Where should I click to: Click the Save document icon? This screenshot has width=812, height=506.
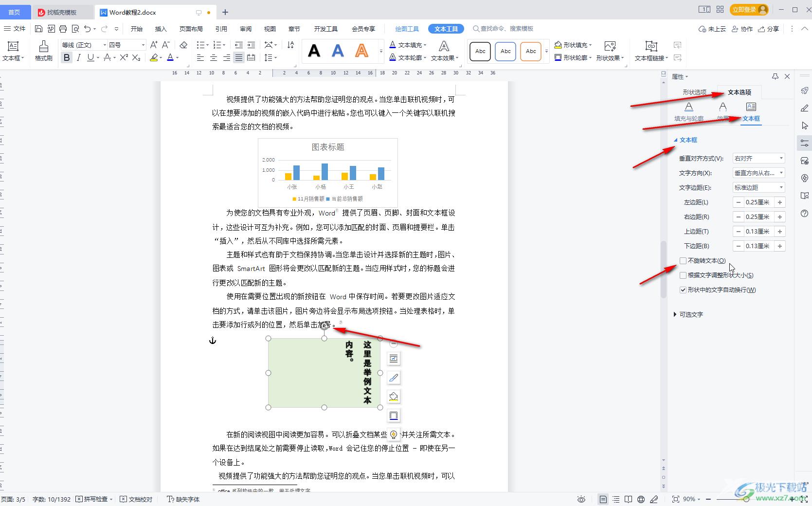39,29
